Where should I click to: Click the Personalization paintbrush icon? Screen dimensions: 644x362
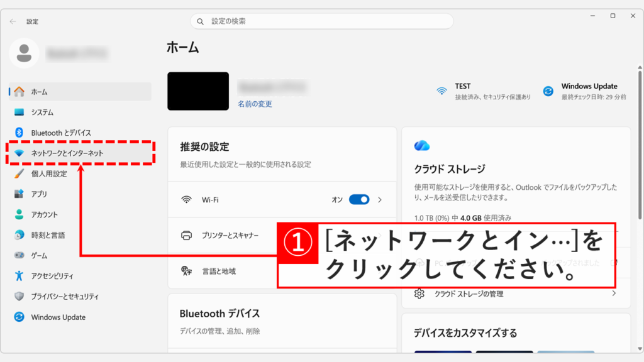pos(19,173)
